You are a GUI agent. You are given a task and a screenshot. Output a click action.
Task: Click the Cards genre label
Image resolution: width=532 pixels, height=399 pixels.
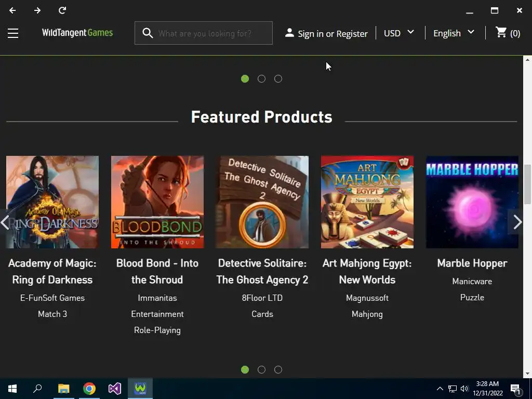click(x=262, y=314)
